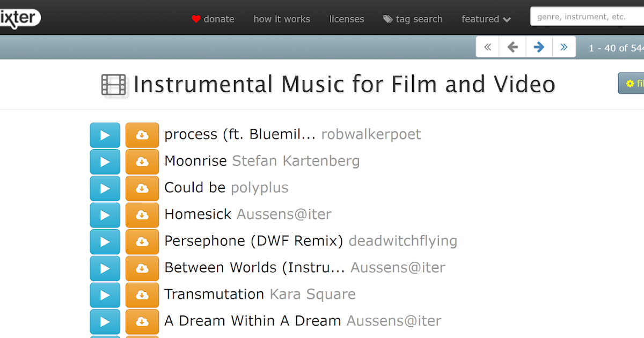Image resolution: width=644 pixels, height=338 pixels.
Task: Open tag search
Action: coord(413,19)
